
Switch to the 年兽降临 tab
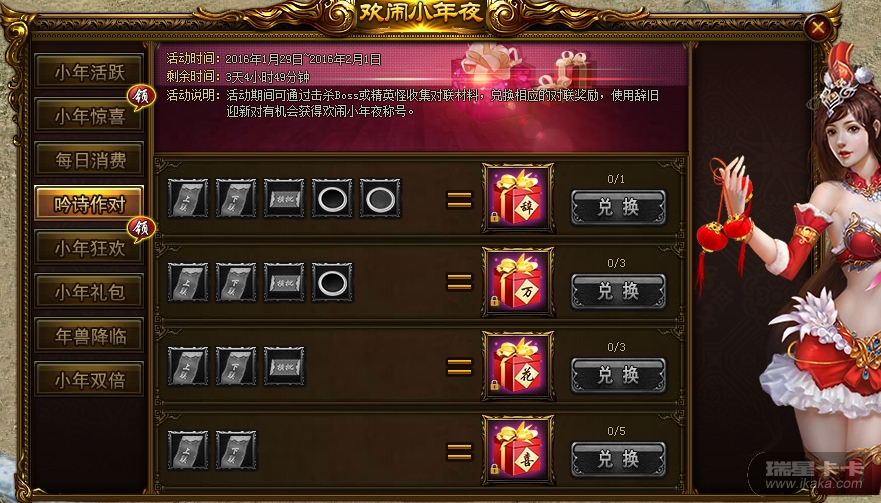click(x=89, y=336)
